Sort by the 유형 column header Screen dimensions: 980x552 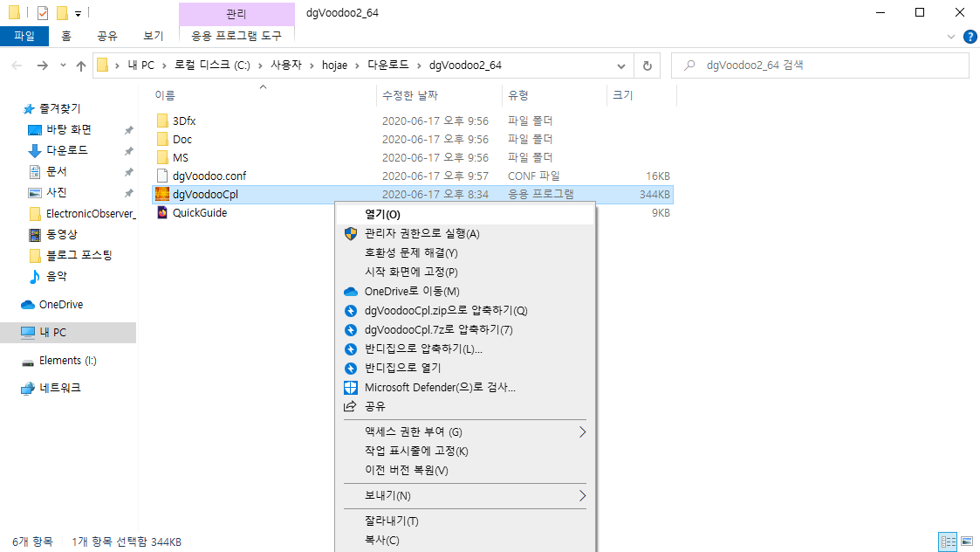(518, 95)
